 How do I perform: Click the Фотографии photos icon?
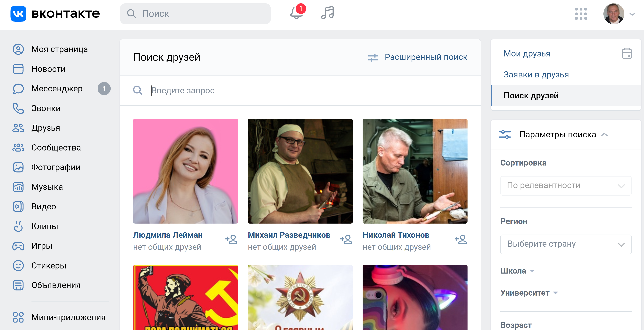[x=18, y=167]
